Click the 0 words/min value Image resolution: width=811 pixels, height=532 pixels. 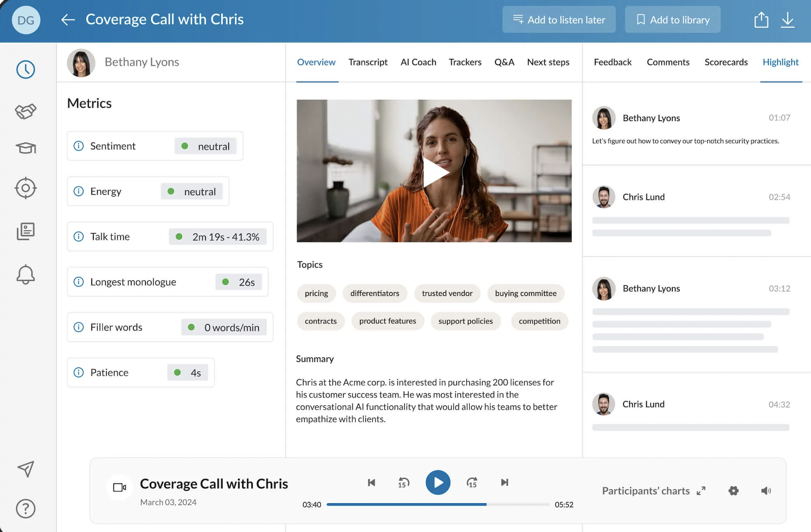coord(224,327)
